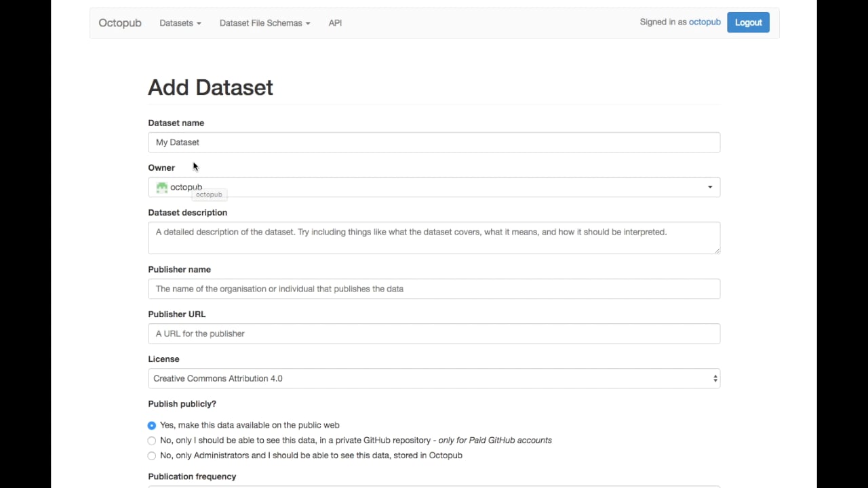Screen dimensions: 868x488
Task: Select 'Yes, make this data available' radio option
Action: 152,426
